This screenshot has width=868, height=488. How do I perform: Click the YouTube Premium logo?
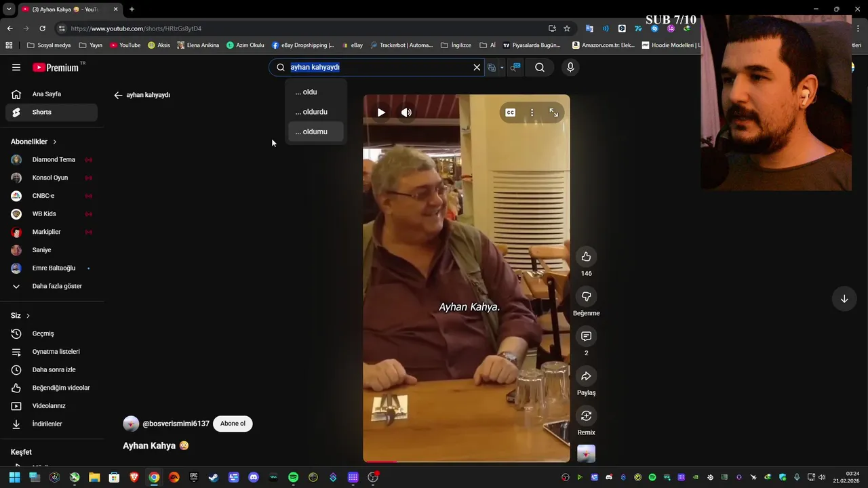[56, 67]
